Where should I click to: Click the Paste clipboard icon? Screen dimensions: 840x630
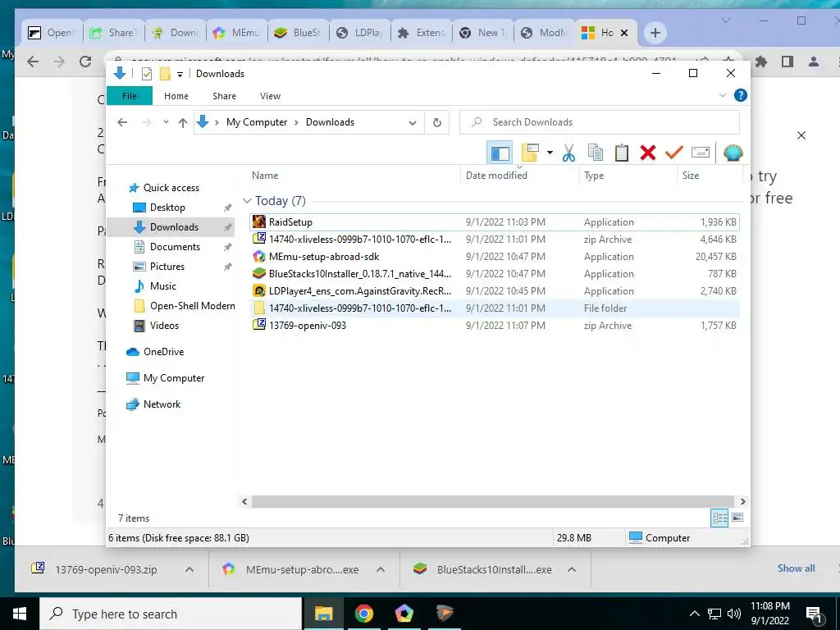pyautogui.click(x=622, y=153)
